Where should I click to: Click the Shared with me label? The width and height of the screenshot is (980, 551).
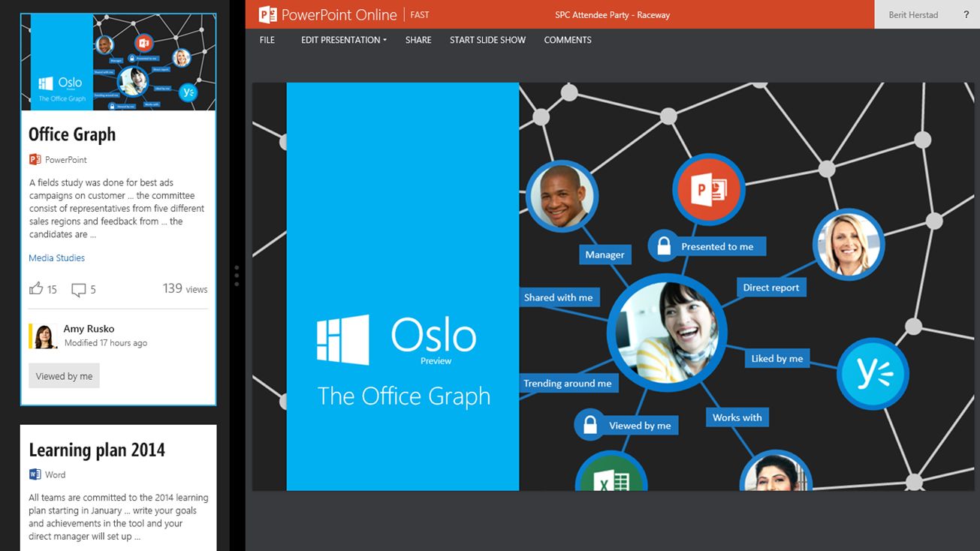tap(558, 297)
